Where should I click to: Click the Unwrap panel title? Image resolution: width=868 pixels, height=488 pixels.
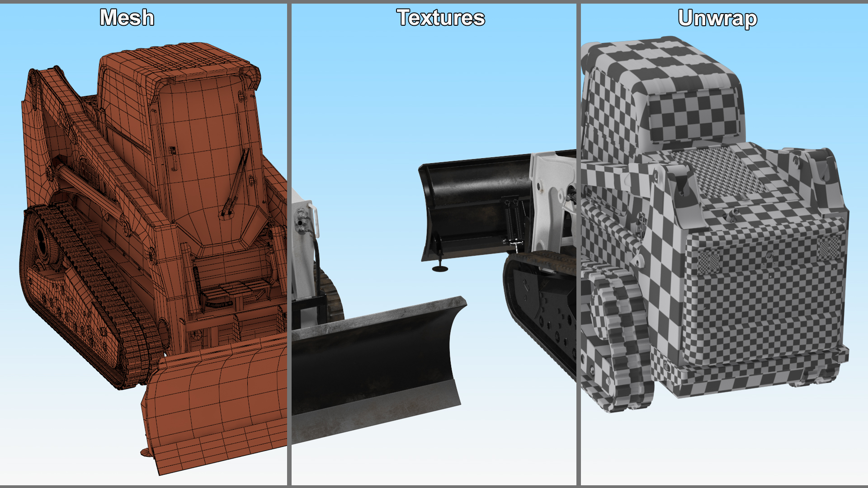tap(717, 19)
